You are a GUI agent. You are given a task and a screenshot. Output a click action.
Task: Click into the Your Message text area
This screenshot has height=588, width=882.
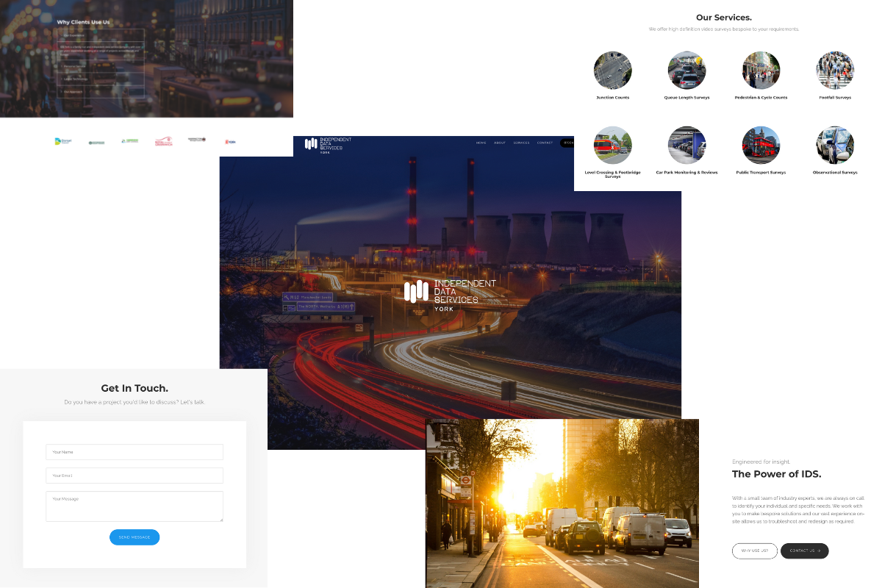(135, 506)
